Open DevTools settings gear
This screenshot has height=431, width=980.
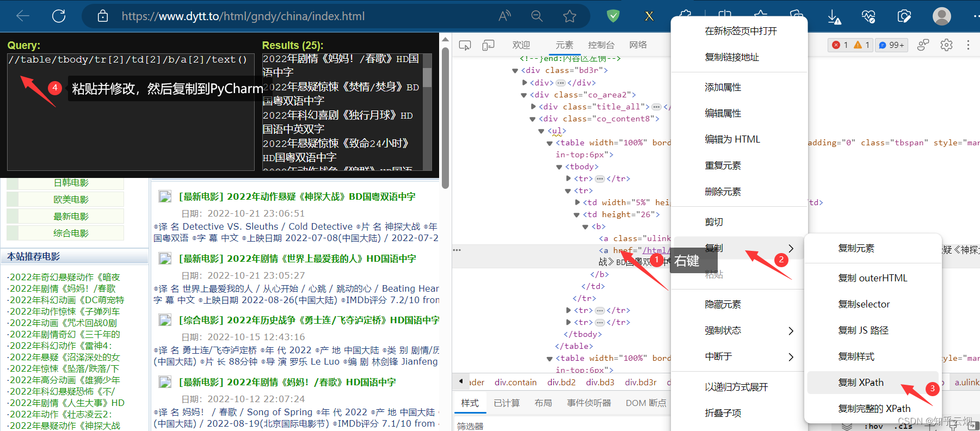[947, 45]
